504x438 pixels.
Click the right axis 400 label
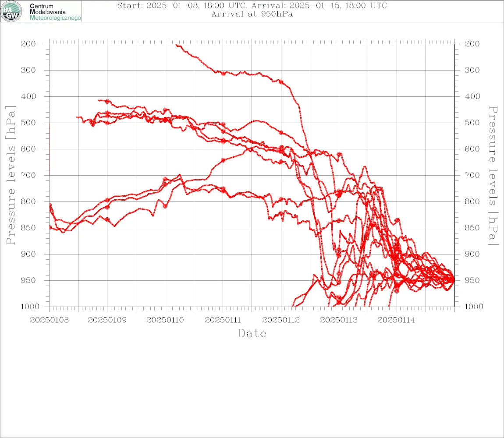pos(472,96)
